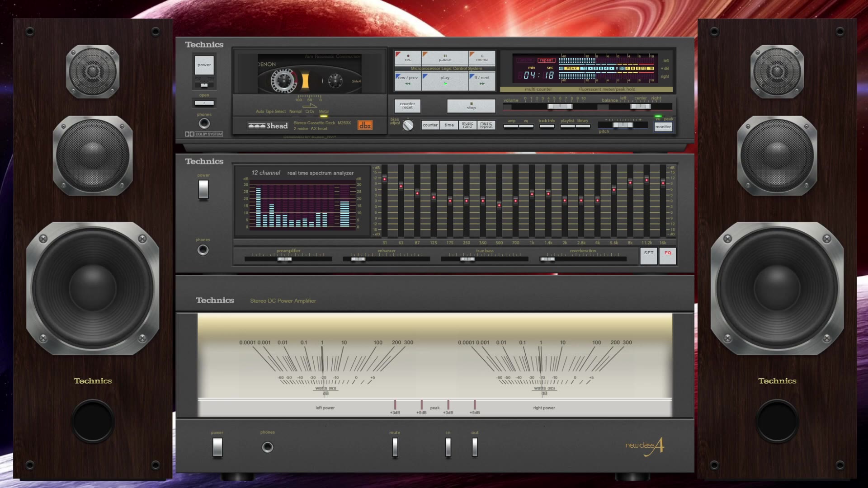
Task: Flip the top / tray selector switch
Action: [x=204, y=85]
